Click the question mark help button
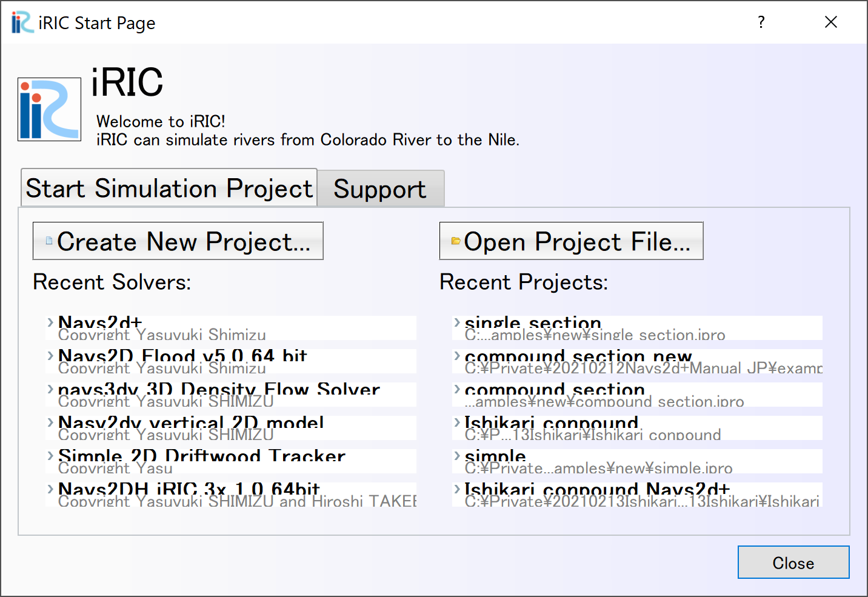Screen dimensions: 868x597 pos(761,22)
